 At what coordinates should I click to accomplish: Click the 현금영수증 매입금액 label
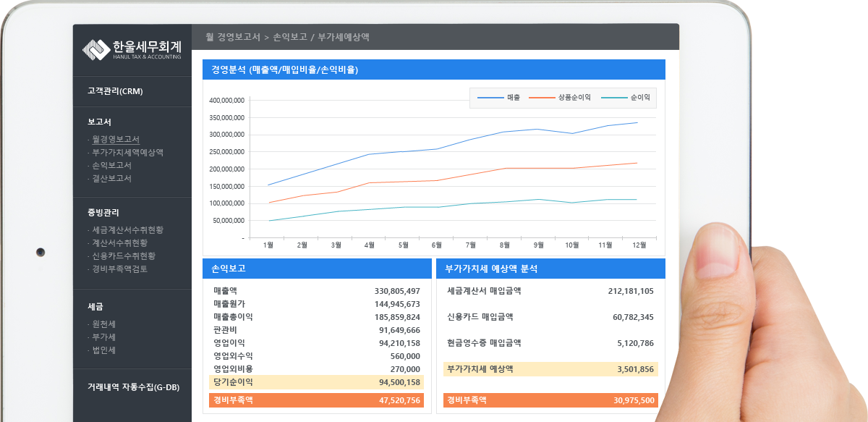click(484, 343)
